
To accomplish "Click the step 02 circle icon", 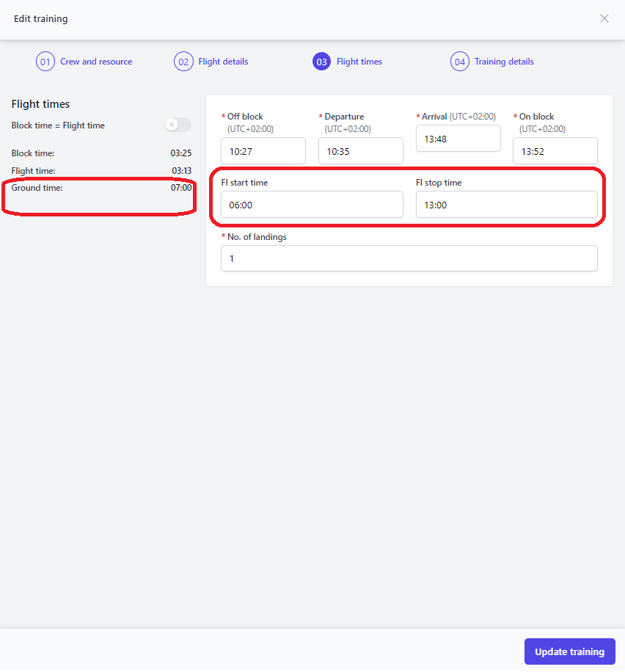I will [183, 62].
